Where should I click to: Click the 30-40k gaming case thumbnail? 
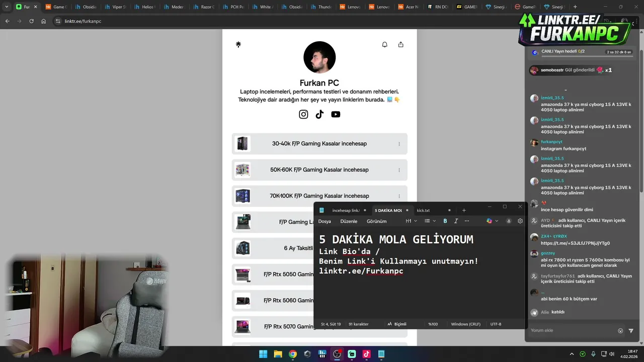pos(243,144)
